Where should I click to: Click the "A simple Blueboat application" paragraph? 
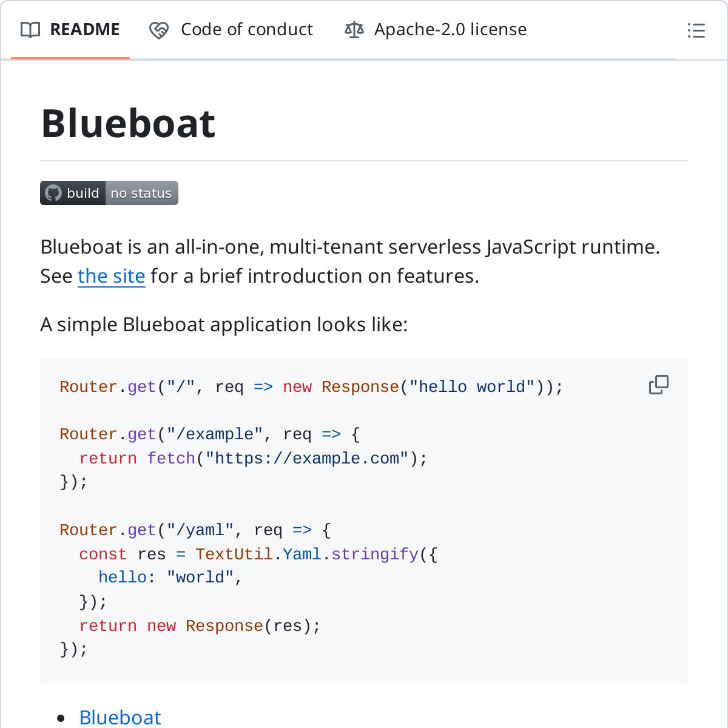click(224, 325)
